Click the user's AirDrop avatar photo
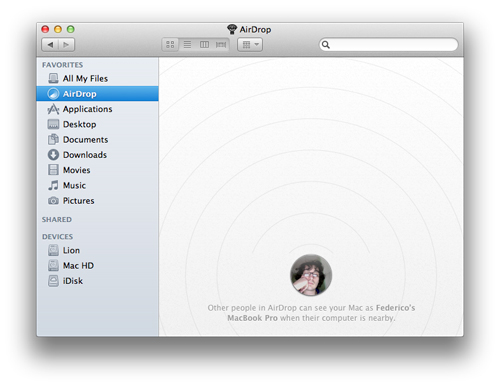This screenshot has height=387, width=500. click(x=311, y=275)
